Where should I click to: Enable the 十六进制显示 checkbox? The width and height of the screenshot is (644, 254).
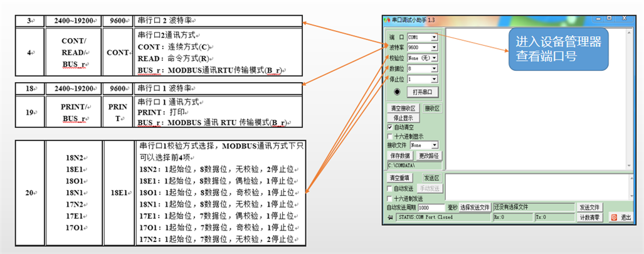coord(389,136)
